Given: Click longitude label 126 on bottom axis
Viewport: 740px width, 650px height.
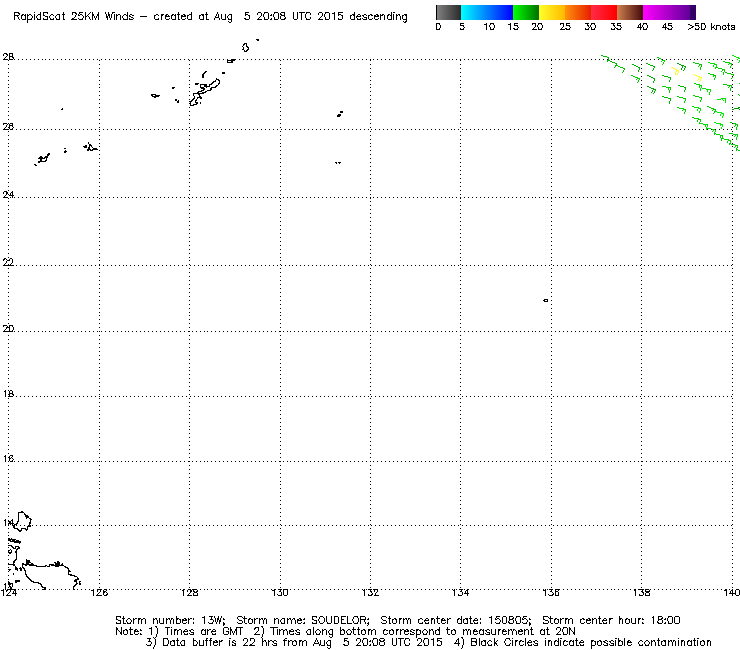Looking at the screenshot, I should pyautogui.click(x=99, y=592).
